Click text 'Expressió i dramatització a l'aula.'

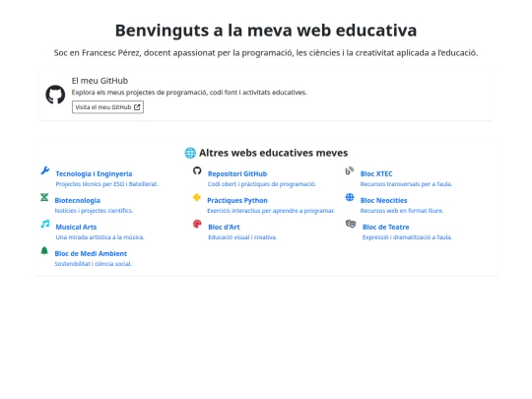pyautogui.click(x=407, y=236)
